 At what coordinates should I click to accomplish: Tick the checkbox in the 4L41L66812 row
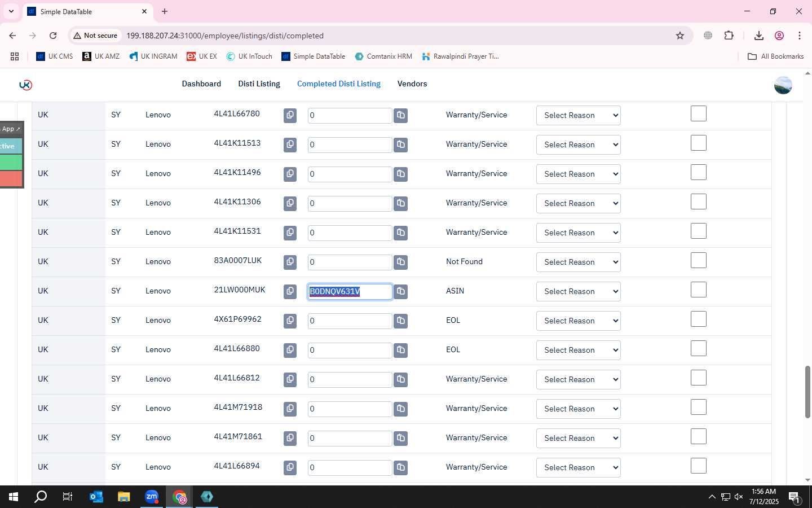(699, 378)
